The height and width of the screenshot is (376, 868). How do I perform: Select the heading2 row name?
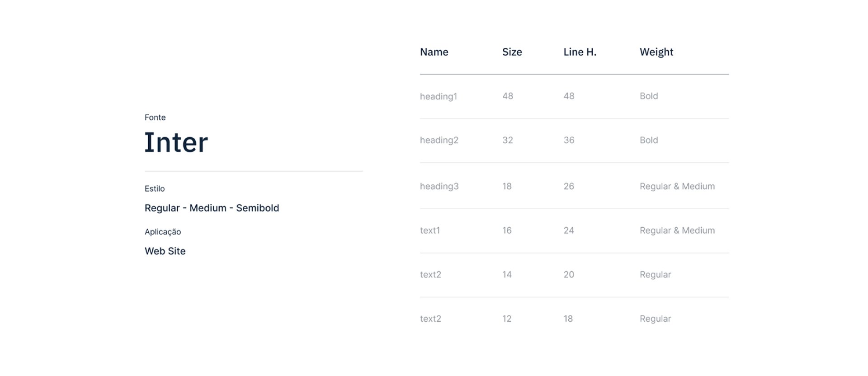(x=439, y=140)
